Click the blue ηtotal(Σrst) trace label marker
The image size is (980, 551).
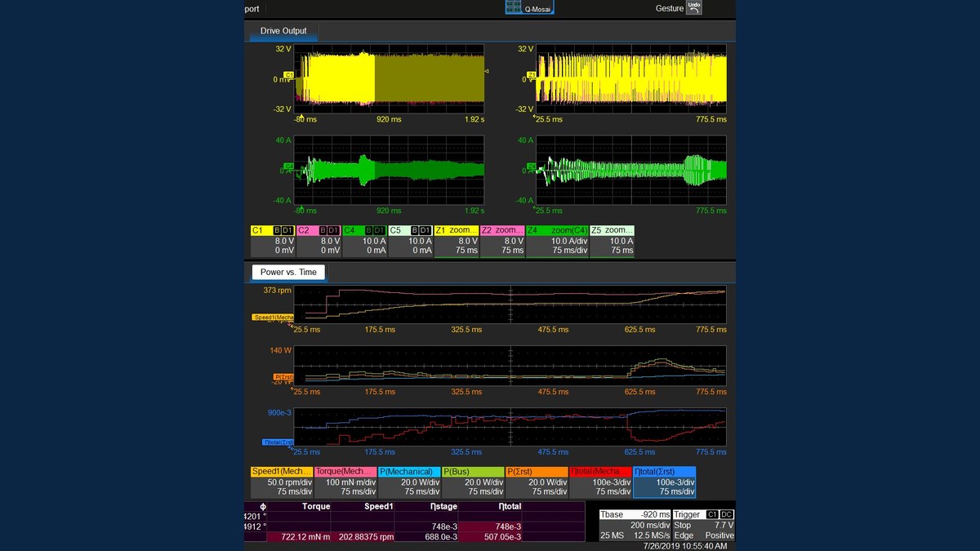pos(277,442)
